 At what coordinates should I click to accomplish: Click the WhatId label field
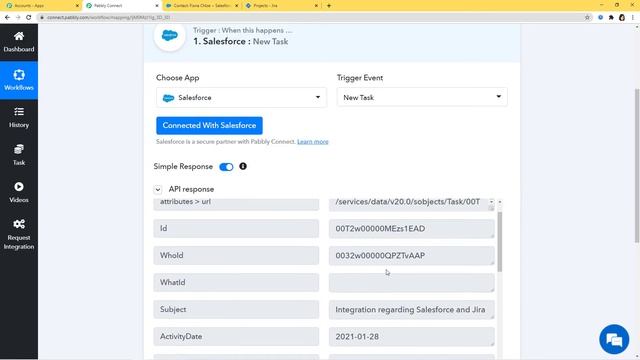(236, 282)
